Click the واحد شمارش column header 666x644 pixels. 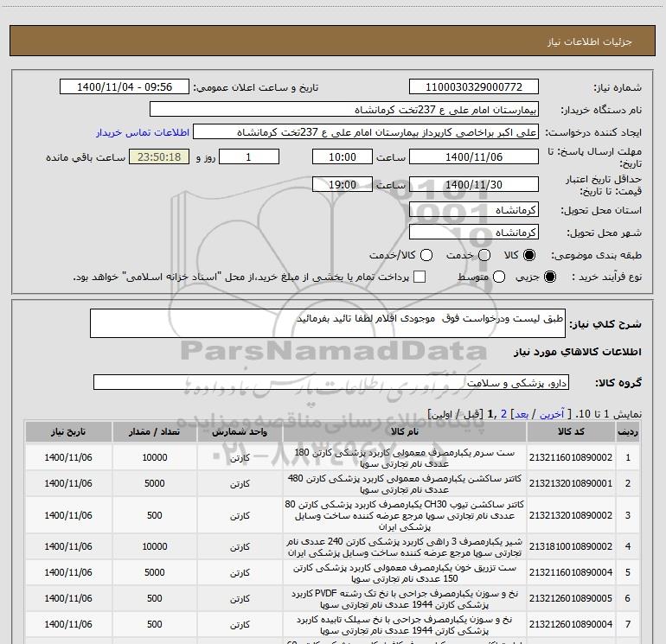(x=240, y=431)
